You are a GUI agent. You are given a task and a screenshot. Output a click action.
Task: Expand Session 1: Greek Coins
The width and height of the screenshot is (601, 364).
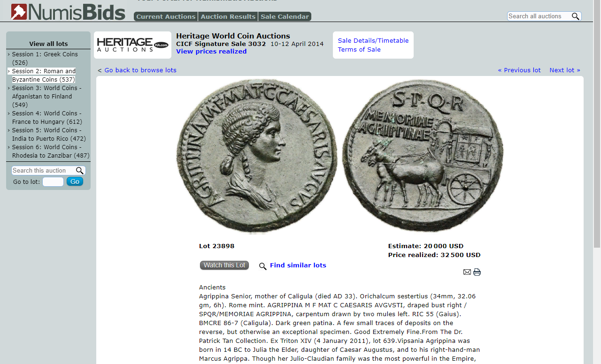pyautogui.click(x=45, y=58)
